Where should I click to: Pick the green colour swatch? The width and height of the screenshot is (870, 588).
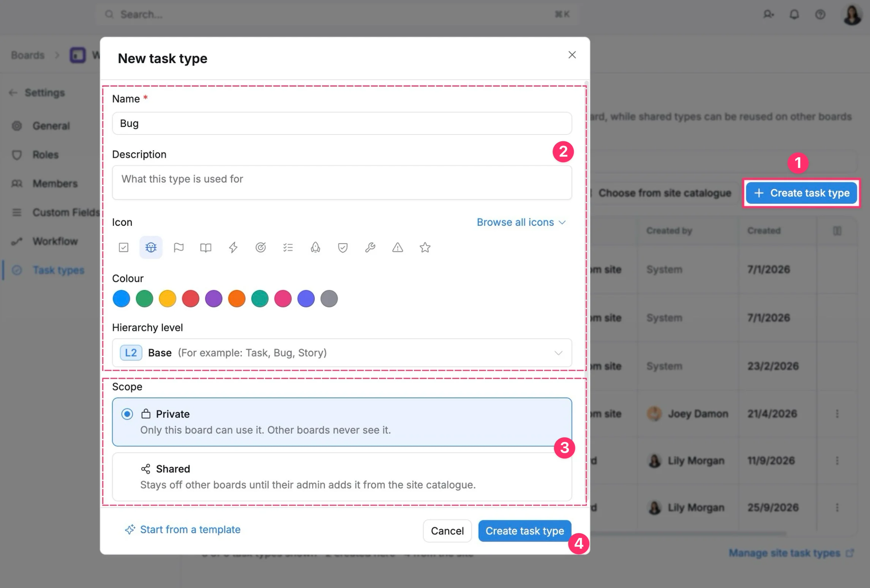(x=145, y=299)
